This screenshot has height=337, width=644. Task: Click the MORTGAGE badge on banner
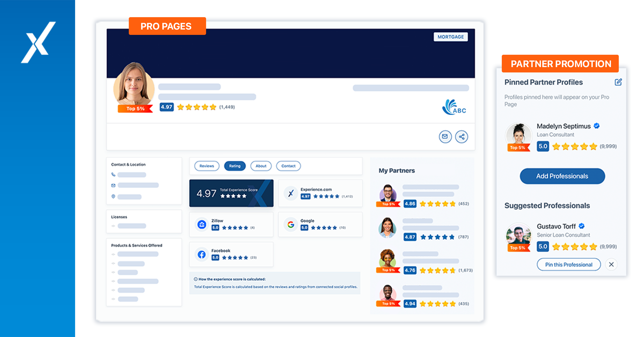click(451, 37)
